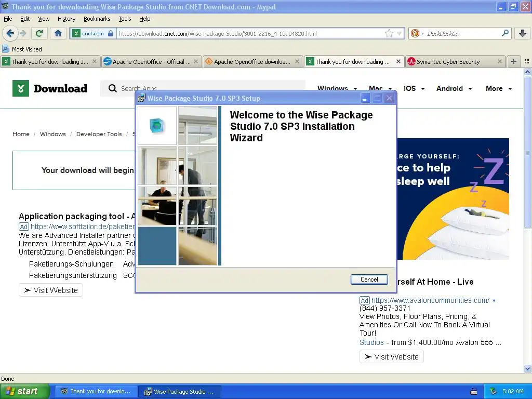Reload the page with the refresh icon

coord(39,33)
